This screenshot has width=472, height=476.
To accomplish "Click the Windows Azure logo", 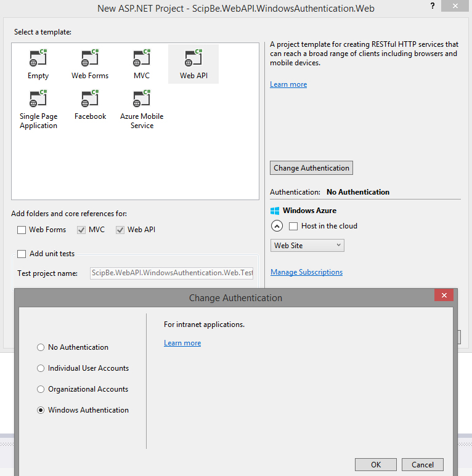I will [x=275, y=211].
